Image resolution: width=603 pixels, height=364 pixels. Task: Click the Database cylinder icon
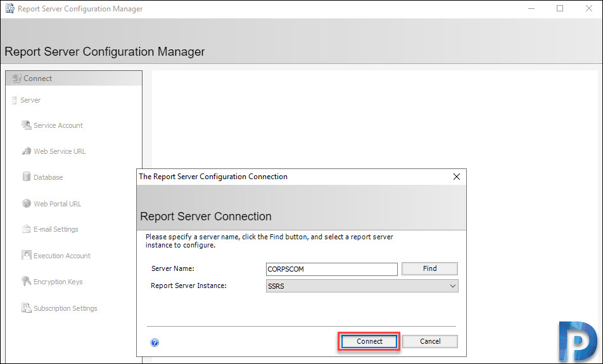(26, 177)
